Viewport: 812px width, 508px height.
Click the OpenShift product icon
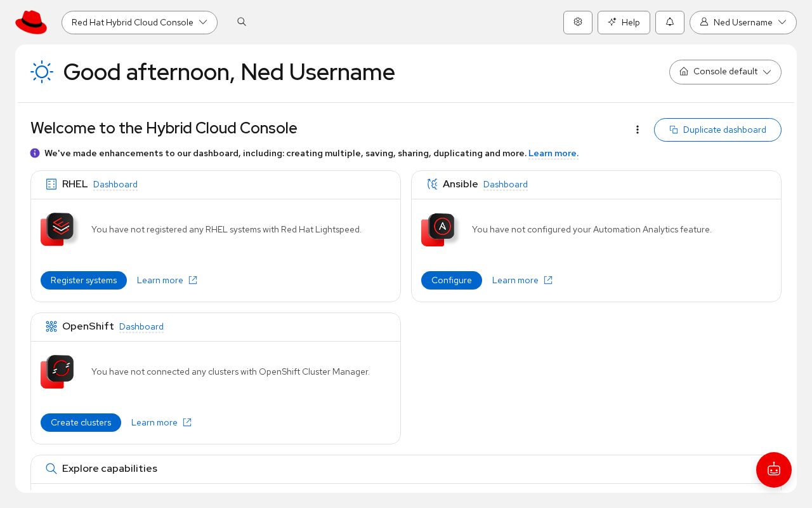coord(58,371)
